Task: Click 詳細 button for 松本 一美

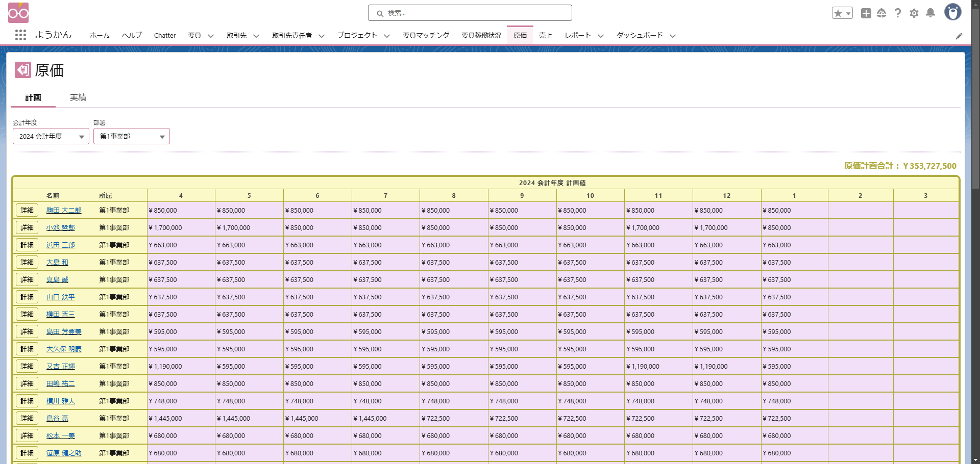Action: [x=27, y=435]
